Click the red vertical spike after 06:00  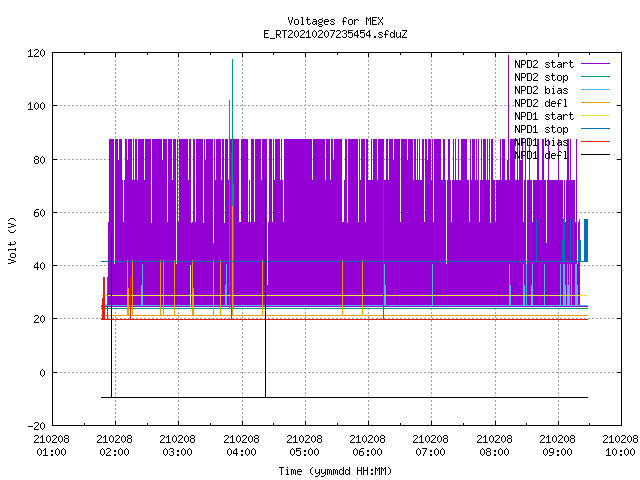(384, 235)
